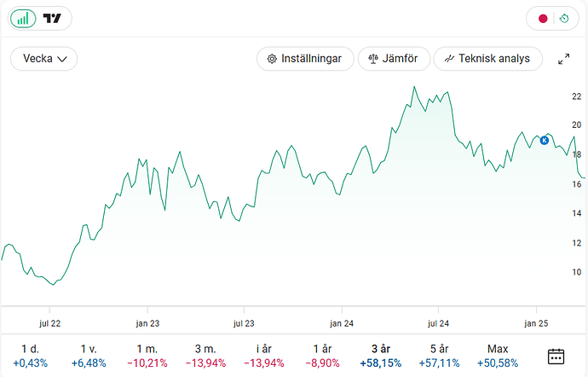
Task: Expand the chart to fullscreen
Action: click(x=563, y=59)
